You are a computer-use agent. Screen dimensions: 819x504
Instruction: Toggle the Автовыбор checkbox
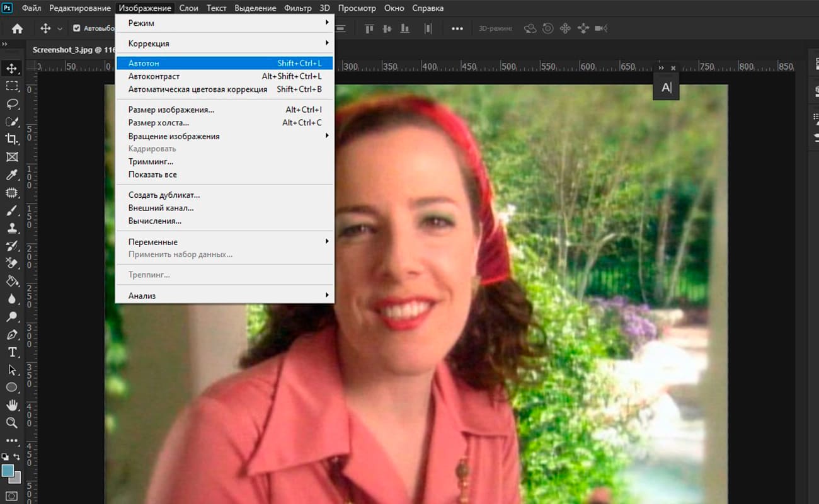point(77,28)
